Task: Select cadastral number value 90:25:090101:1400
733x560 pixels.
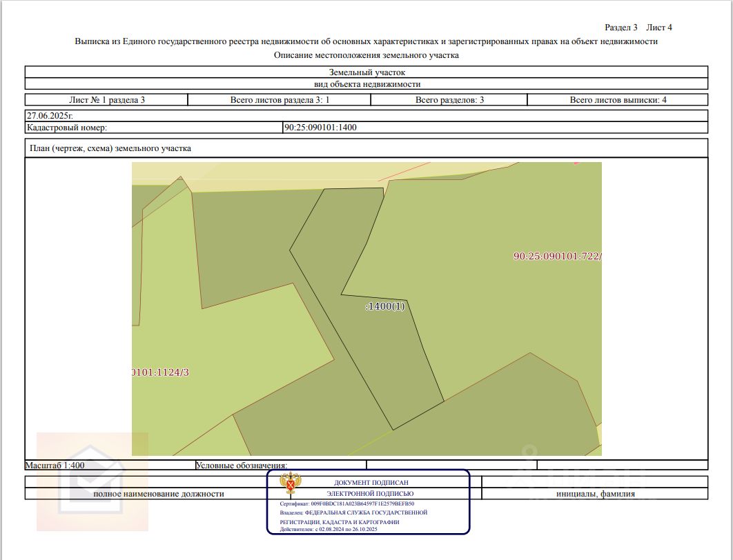Action: pyautogui.click(x=320, y=128)
